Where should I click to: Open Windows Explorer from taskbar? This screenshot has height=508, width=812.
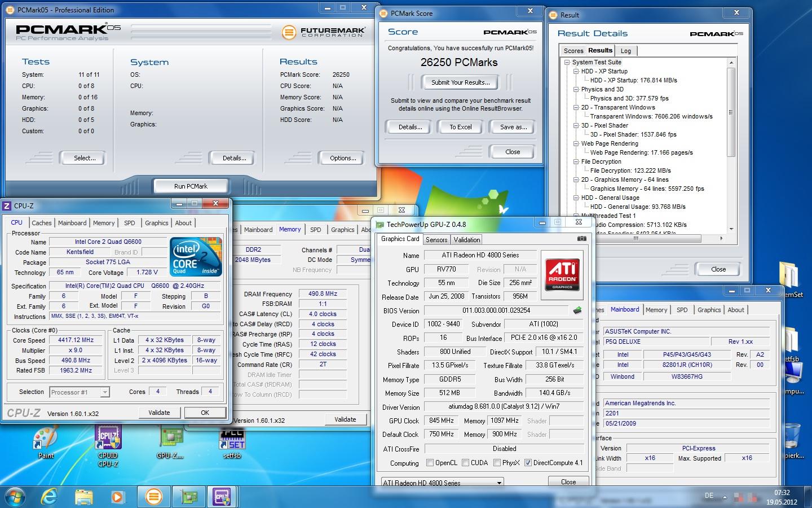tap(83, 497)
